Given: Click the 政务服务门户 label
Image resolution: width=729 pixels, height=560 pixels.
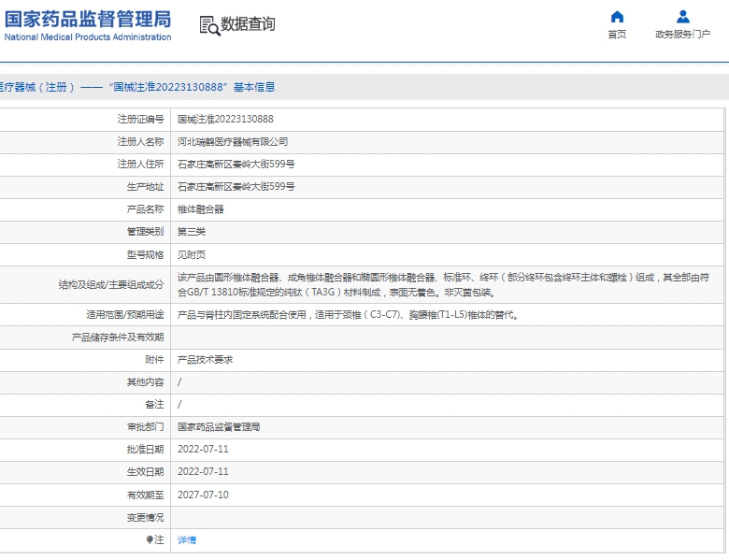Looking at the screenshot, I should (682, 34).
